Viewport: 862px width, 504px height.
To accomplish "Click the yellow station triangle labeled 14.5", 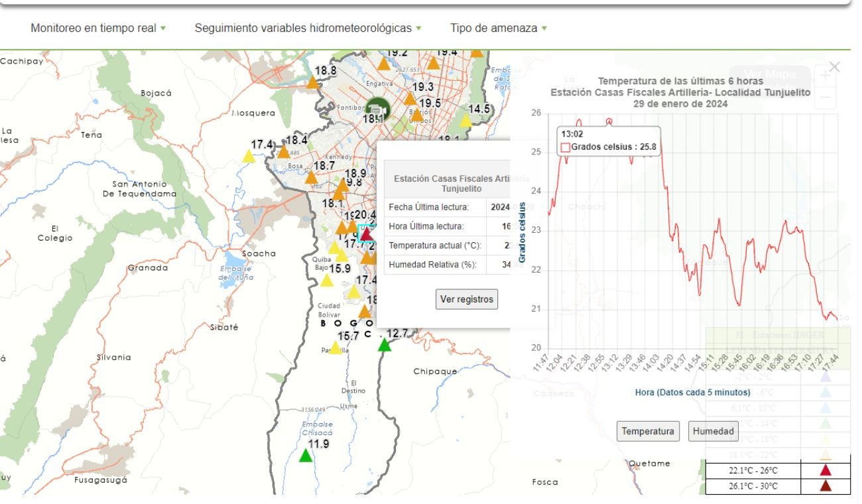I will point(466,121).
